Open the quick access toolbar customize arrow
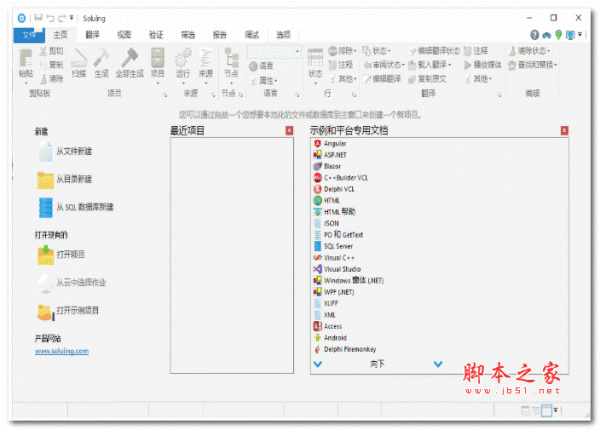This screenshot has width=600, height=430. coord(72,18)
